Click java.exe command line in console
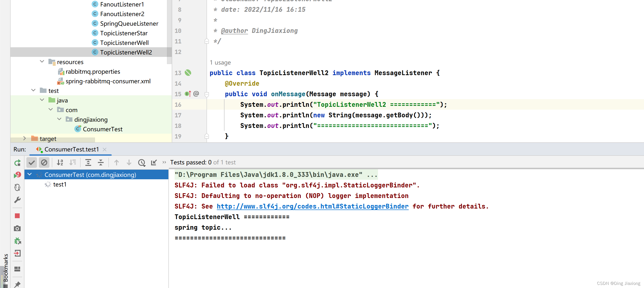 (x=276, y=175)
